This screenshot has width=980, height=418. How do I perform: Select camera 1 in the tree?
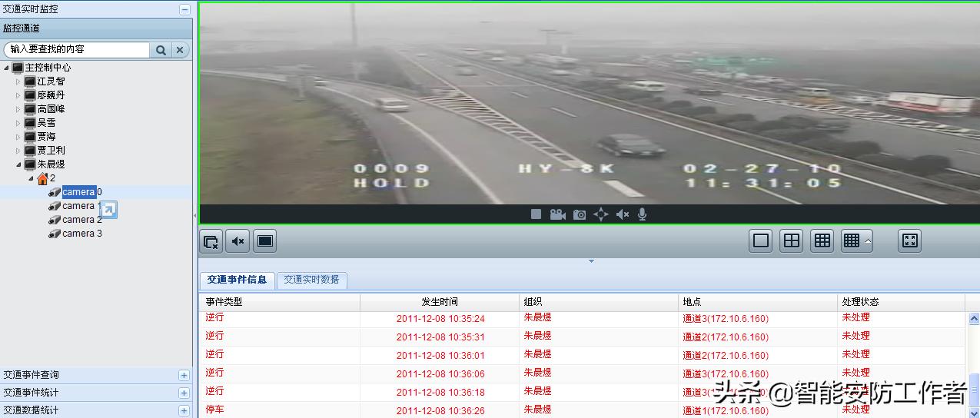coord(81,206)
